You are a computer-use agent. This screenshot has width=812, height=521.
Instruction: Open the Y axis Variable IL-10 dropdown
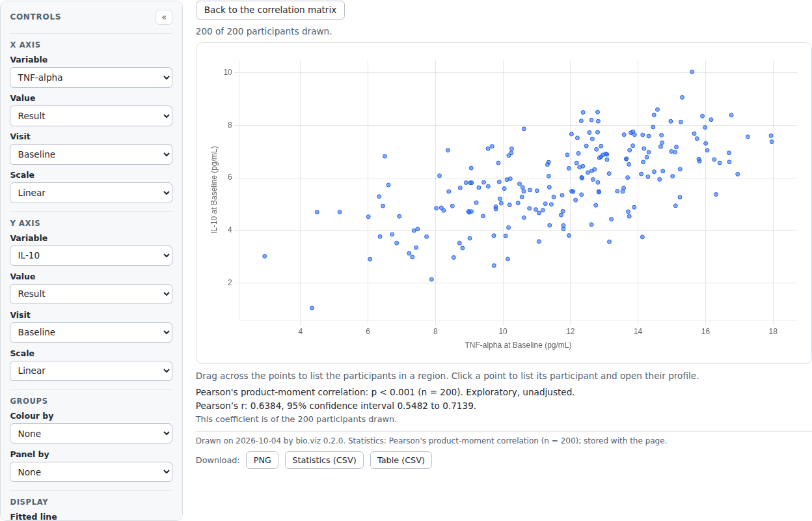[91, 256]
